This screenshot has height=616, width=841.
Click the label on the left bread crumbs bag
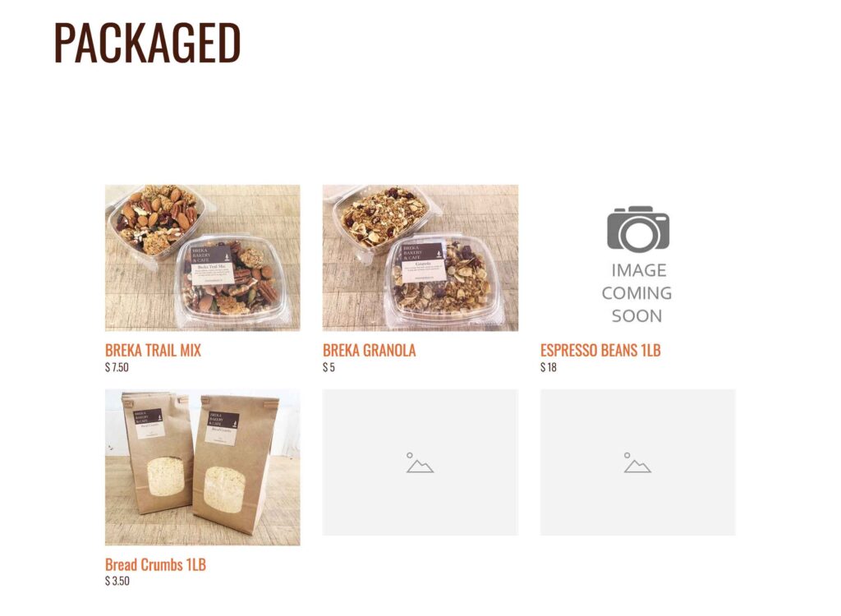coord(148,424)
